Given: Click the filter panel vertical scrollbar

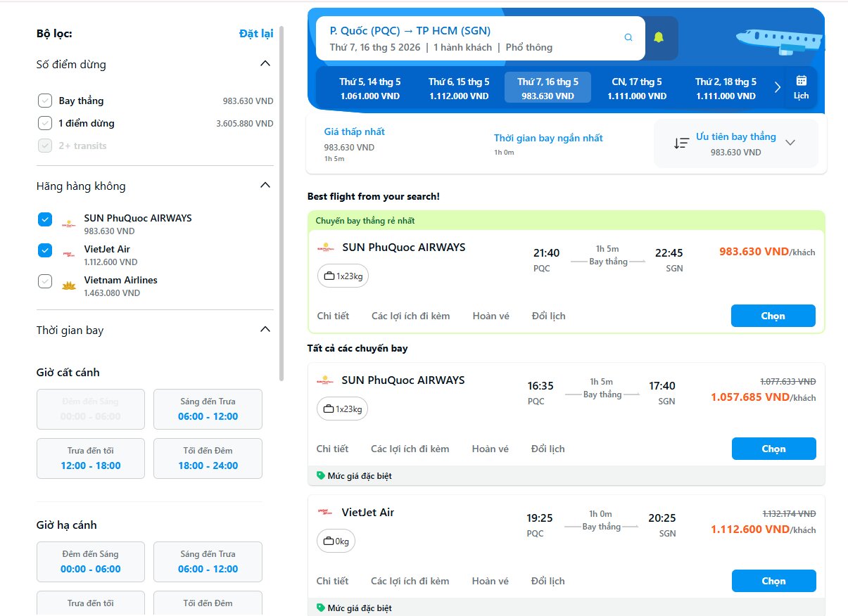Looking at the screenshot, I should 281,204.
